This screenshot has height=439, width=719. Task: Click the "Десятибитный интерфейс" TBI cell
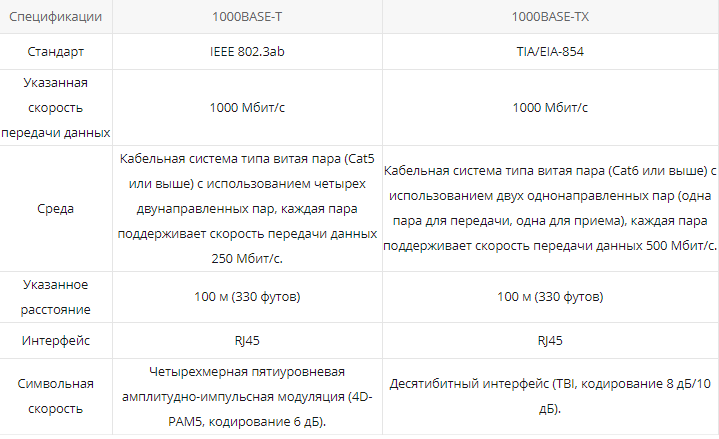(x=550, y=396)
